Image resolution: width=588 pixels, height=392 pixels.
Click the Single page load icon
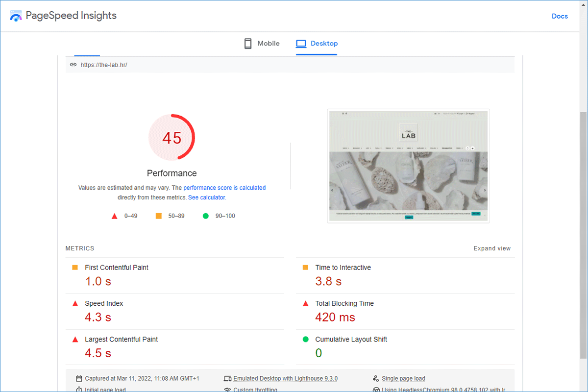[x=376, y=379]
